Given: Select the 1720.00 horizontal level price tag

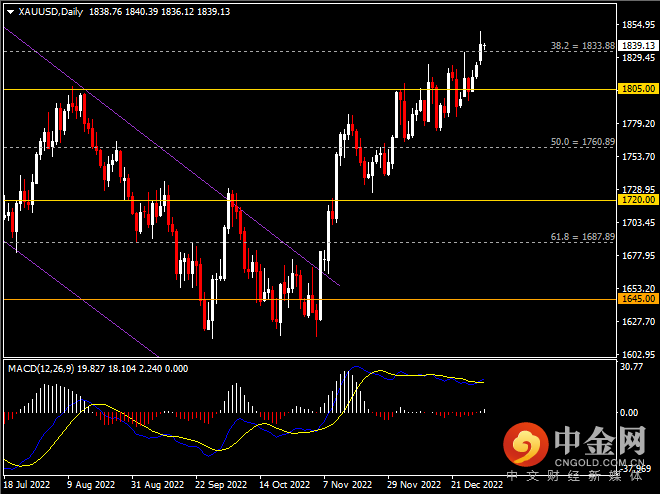Looking at the screenshot, I should click(x=637, y=200).
